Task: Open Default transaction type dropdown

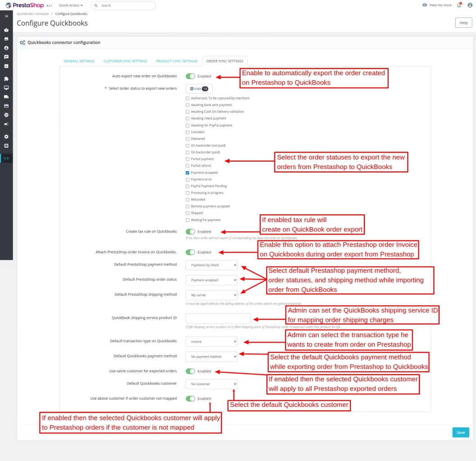Action: [x=211, y=342]
